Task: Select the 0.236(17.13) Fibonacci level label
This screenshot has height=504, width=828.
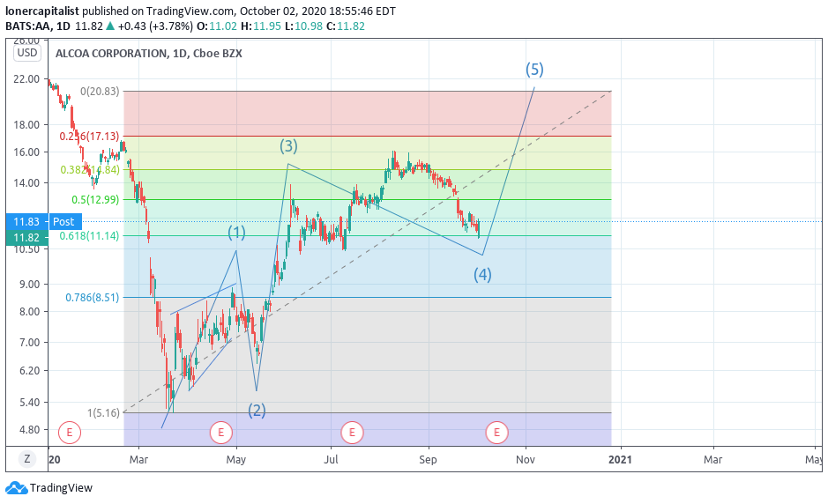Action: 89,137
